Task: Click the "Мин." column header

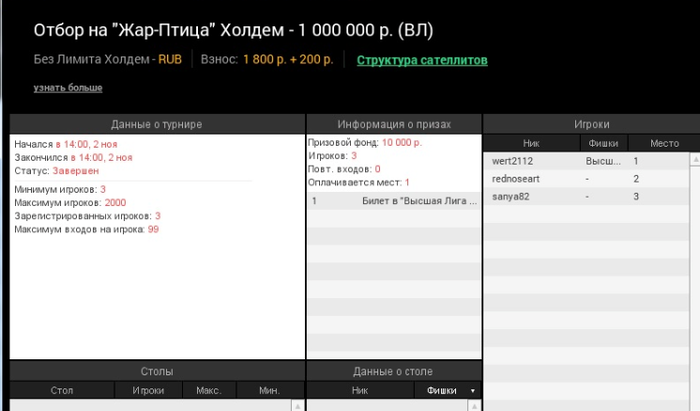Action: [x=270, y=390]
